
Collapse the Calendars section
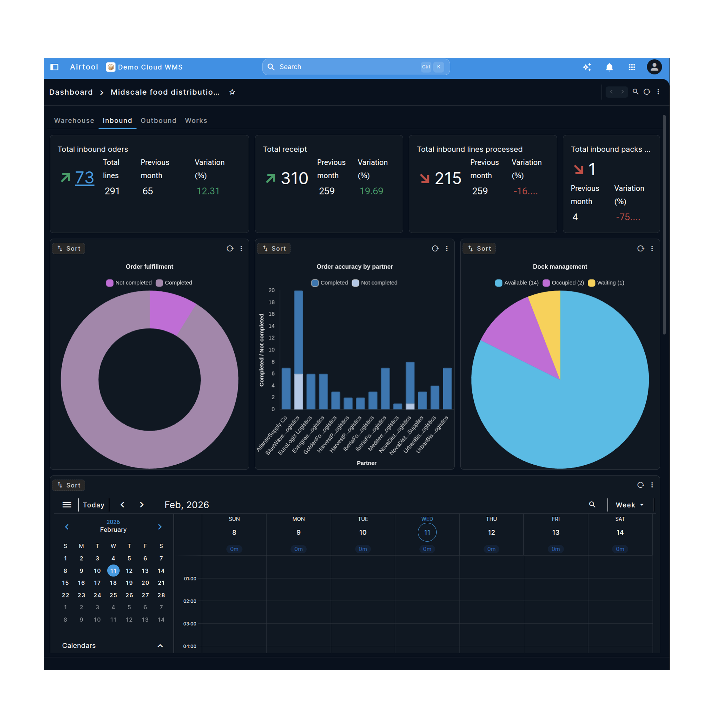point(160,646)
